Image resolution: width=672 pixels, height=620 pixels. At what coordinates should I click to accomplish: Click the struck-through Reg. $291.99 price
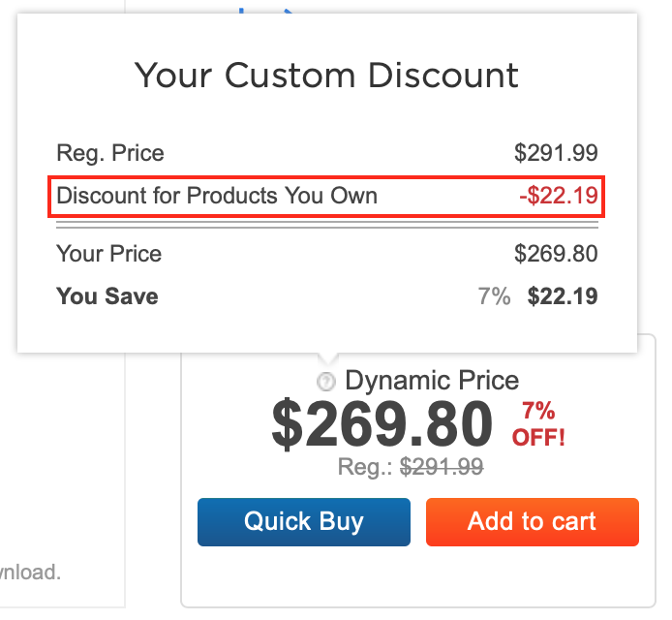pyautogui.click(x=443, y=468)
